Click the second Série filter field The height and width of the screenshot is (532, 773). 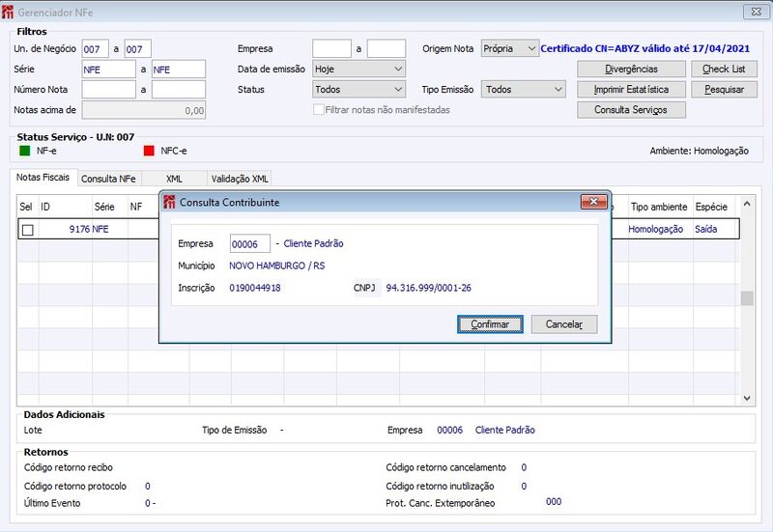pyautogui.click(x=179, y=70)
